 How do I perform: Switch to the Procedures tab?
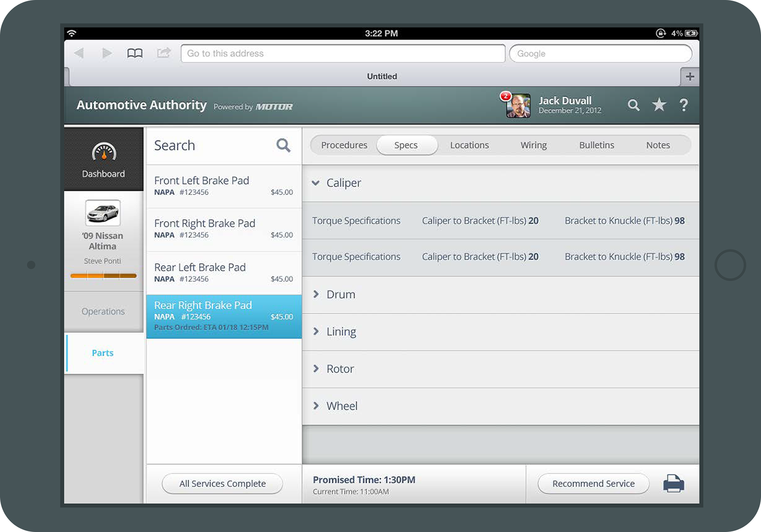(x=344, y=145)
